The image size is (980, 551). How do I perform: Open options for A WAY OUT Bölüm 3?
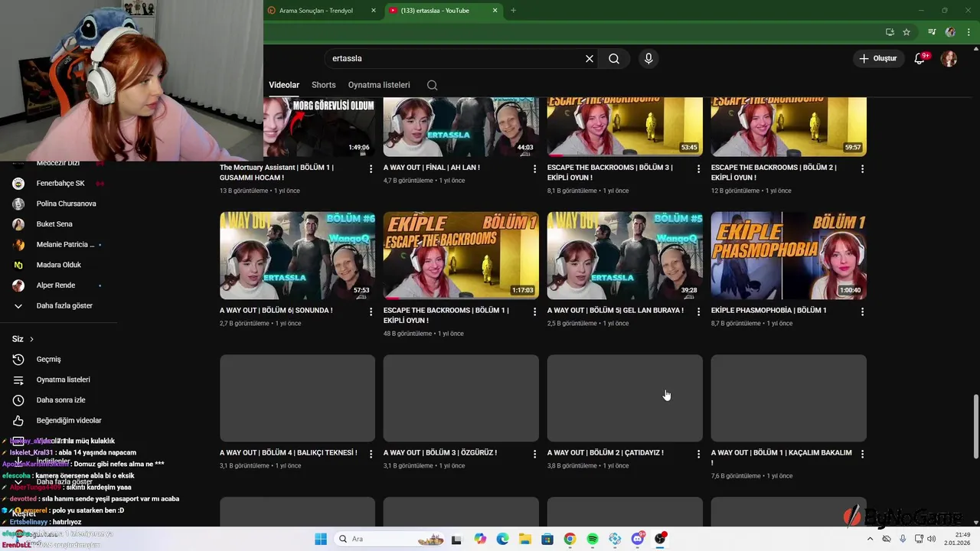pos(535,454)
